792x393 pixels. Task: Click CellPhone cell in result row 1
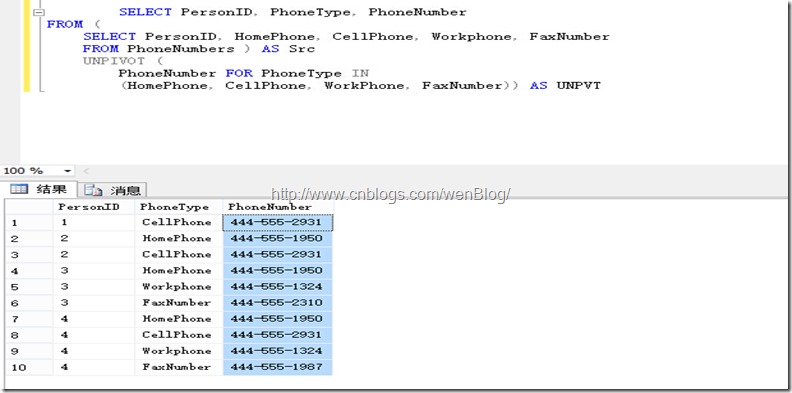[178, 223]
